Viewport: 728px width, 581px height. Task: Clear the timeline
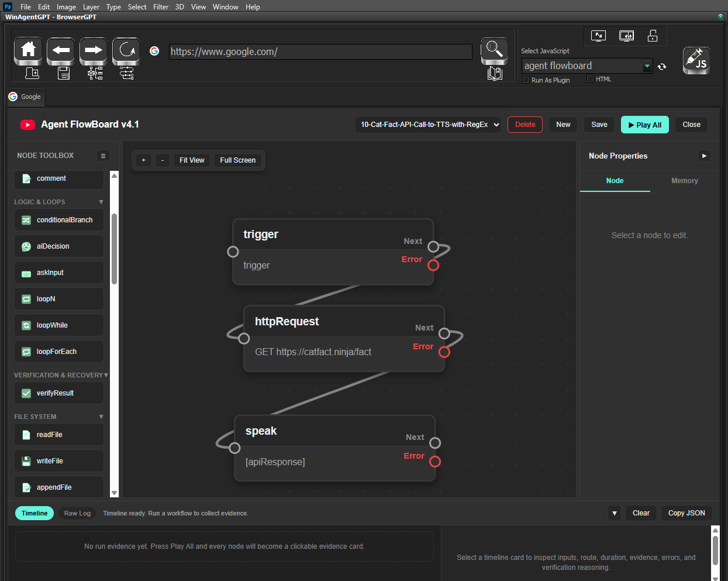(641, 513)
